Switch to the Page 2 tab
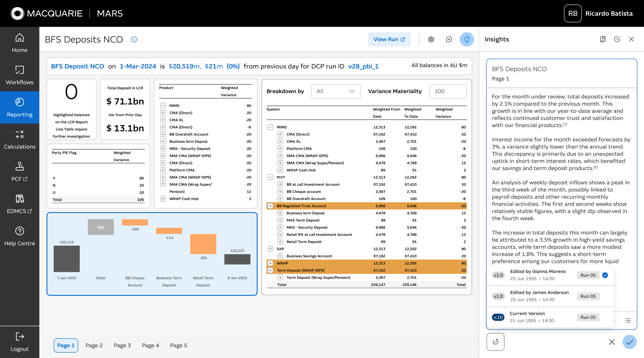 tap(94, 345)
